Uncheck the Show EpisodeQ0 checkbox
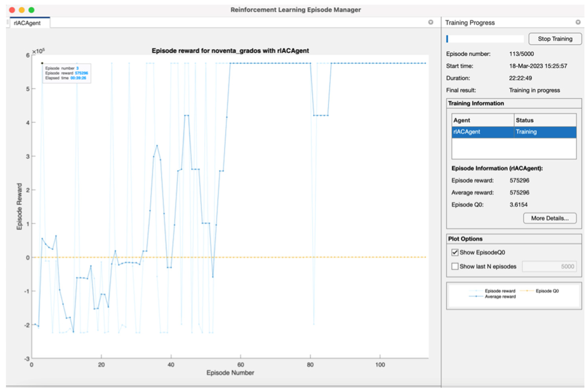The width and height of the screenshot is (588, 391). [455, 252]
